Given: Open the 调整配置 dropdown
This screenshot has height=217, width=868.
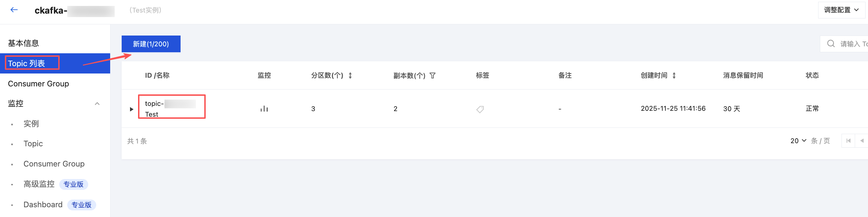Looking at the screenshot, I should 841,10.
